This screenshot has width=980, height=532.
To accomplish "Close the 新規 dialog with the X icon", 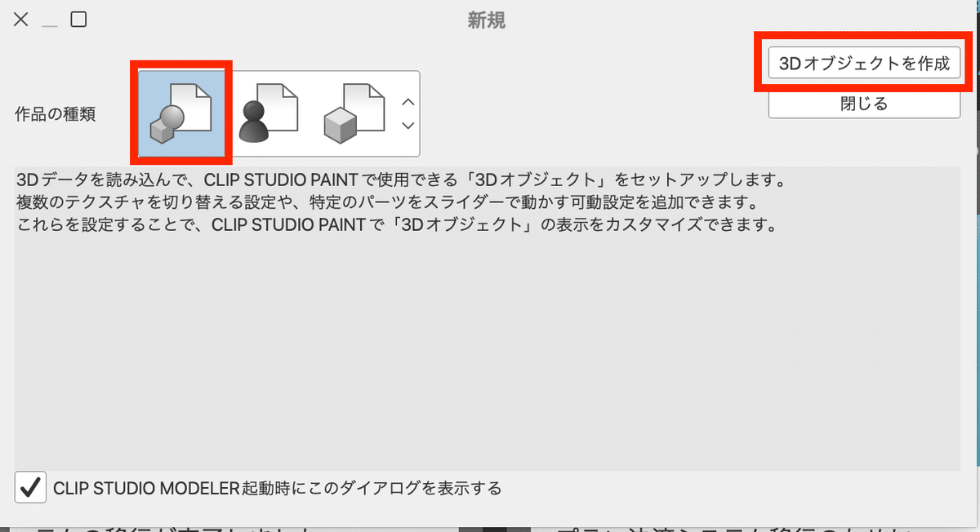I will pyautogui.click(x=21, y=20).
